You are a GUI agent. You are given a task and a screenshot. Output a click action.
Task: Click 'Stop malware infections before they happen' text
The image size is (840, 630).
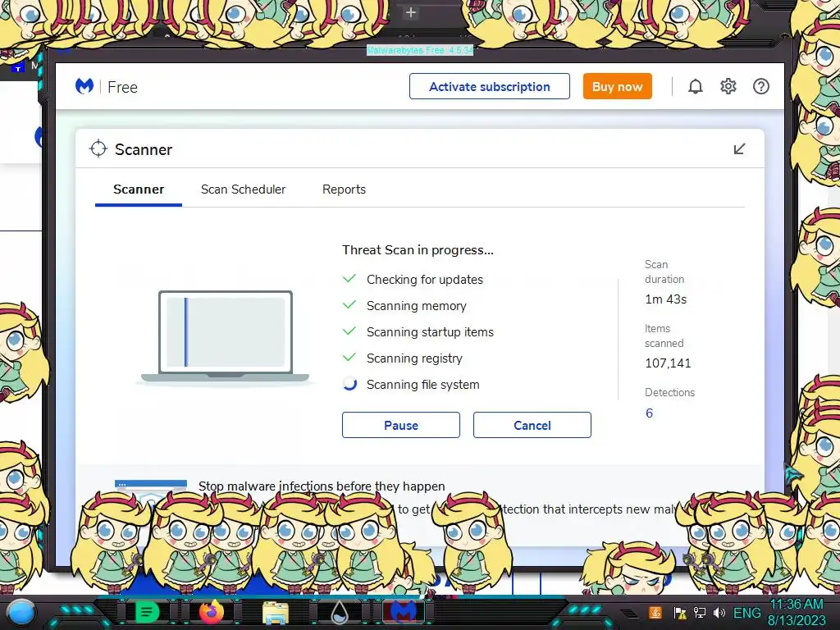coord(322,486)
